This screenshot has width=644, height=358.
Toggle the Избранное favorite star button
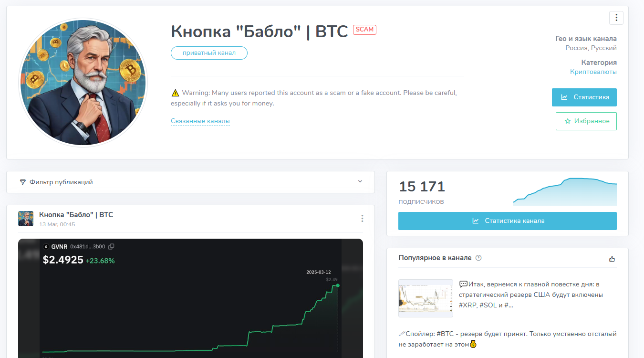(x=586, y=121)
